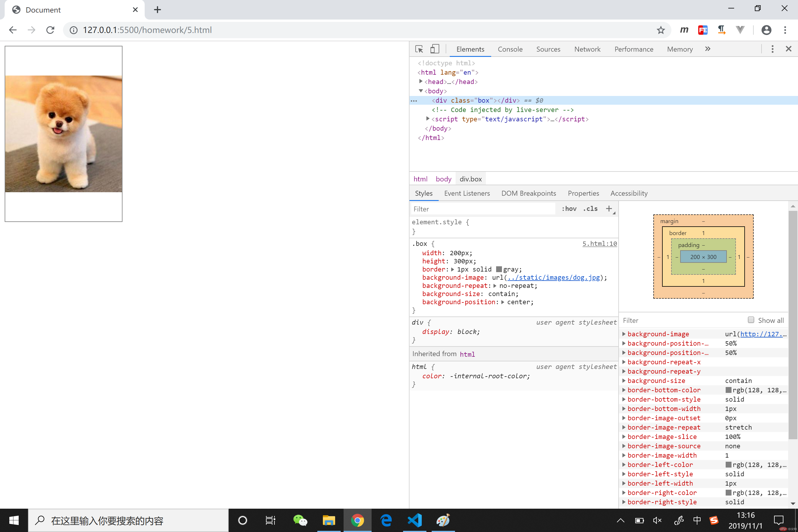Expand the head element node

[x=421, y=81]
